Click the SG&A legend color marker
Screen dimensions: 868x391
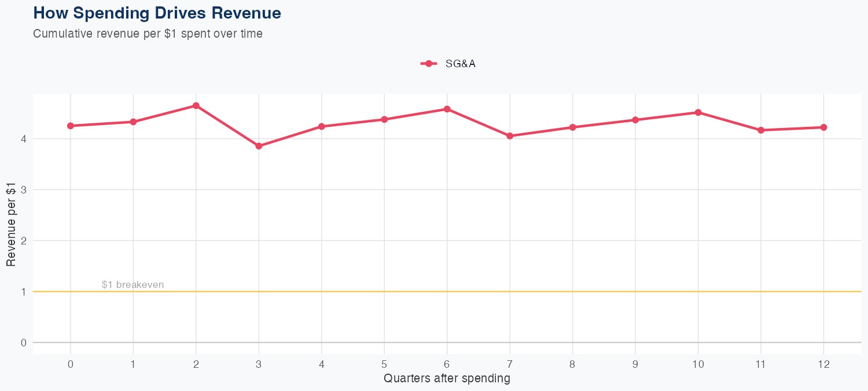click(428, 64)
